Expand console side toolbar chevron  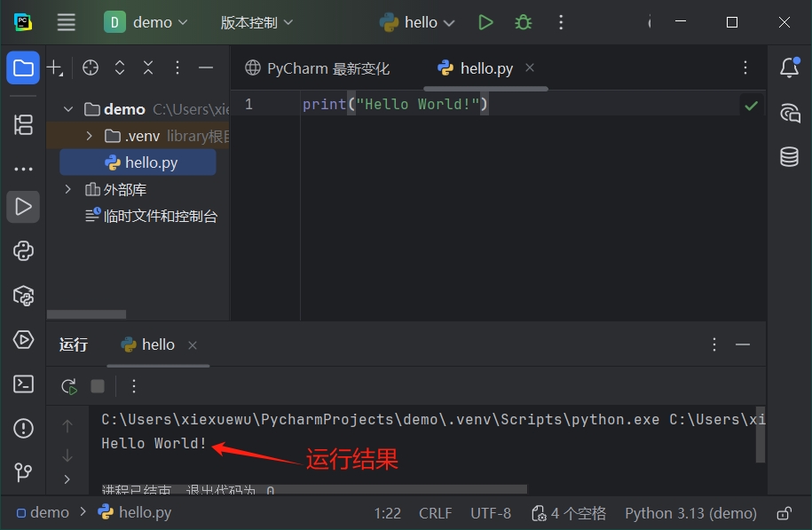(x=67, y=479)
